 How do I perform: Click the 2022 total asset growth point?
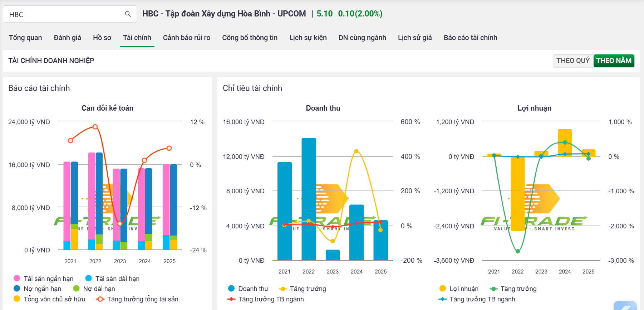click(95, 127)
